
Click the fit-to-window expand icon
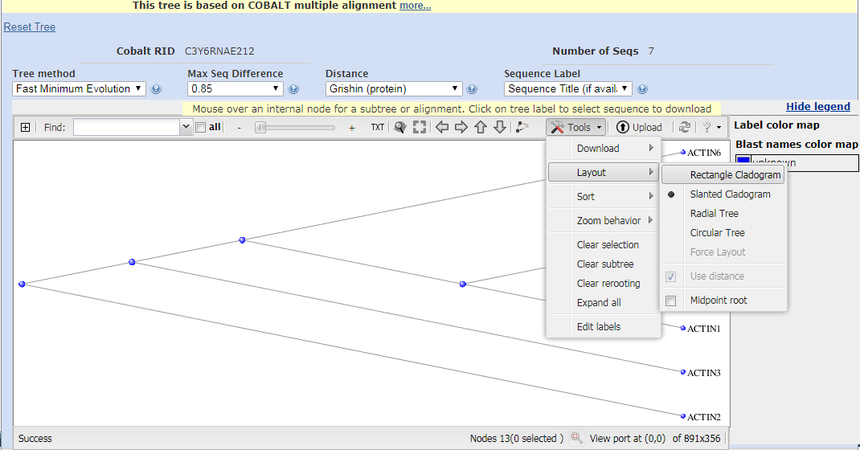[420, 127]
